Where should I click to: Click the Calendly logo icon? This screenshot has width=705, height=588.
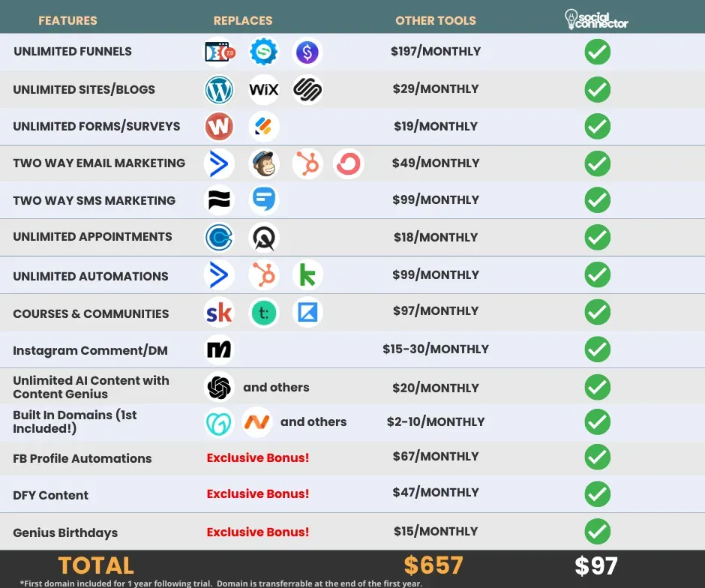[219, 237]
